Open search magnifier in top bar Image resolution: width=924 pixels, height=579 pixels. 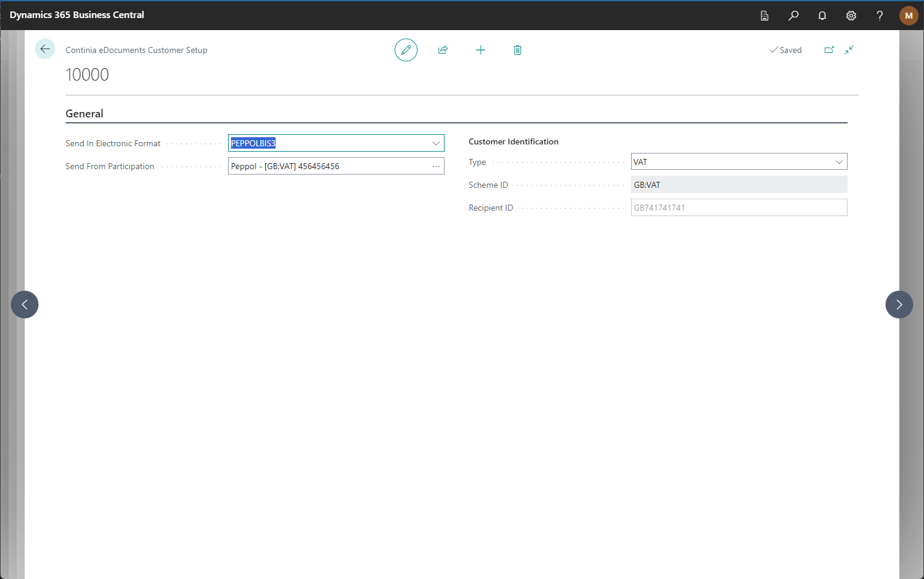tap(793, 16)
